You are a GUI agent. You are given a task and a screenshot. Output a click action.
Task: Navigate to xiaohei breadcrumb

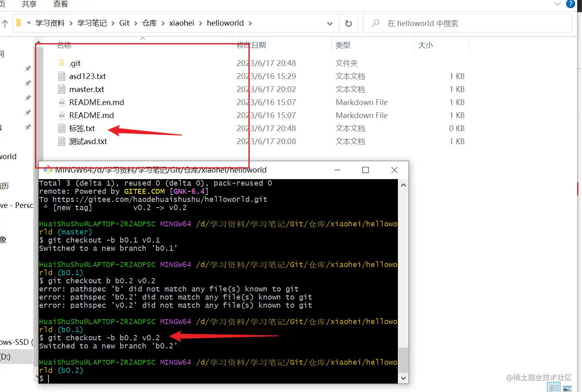(182, 23)
